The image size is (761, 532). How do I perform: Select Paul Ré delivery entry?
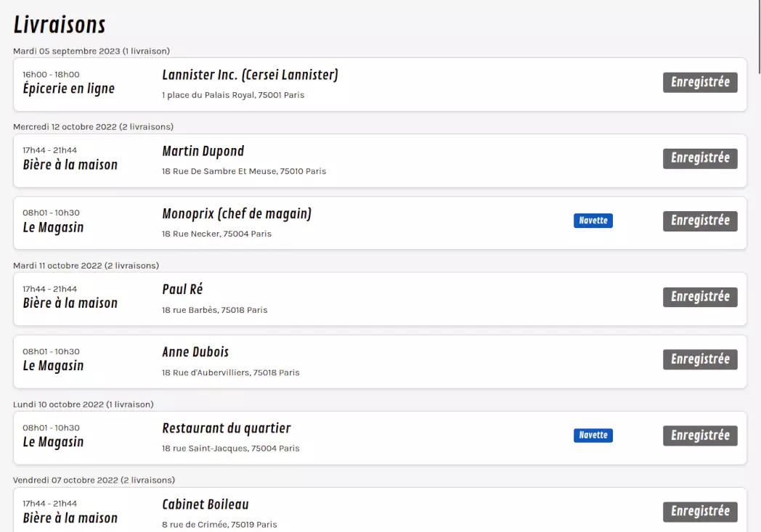pyautogui.click(x=182, y=290)
